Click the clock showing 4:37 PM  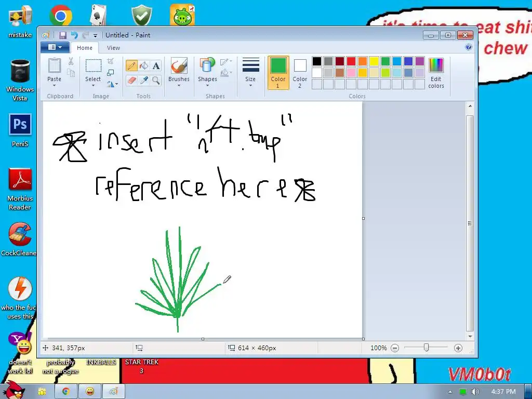pyautogui.click(x=503, y=392)
